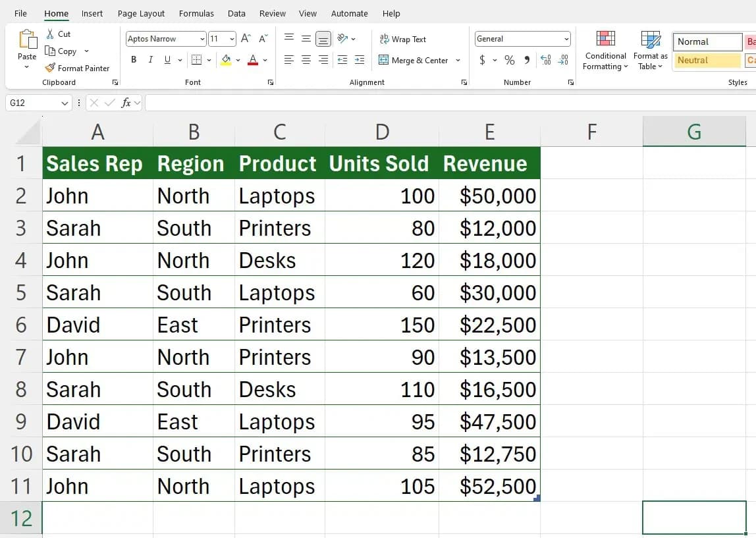Open the Number dialog launcher

pyautogui.click(x=570, y=82)
